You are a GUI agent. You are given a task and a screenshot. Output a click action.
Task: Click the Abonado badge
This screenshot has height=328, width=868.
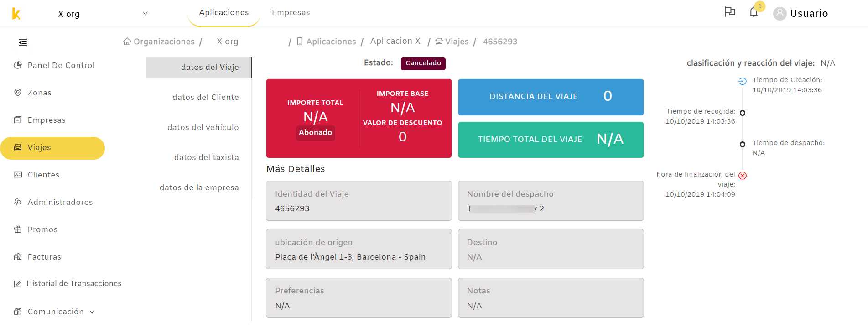click(316, 133)
